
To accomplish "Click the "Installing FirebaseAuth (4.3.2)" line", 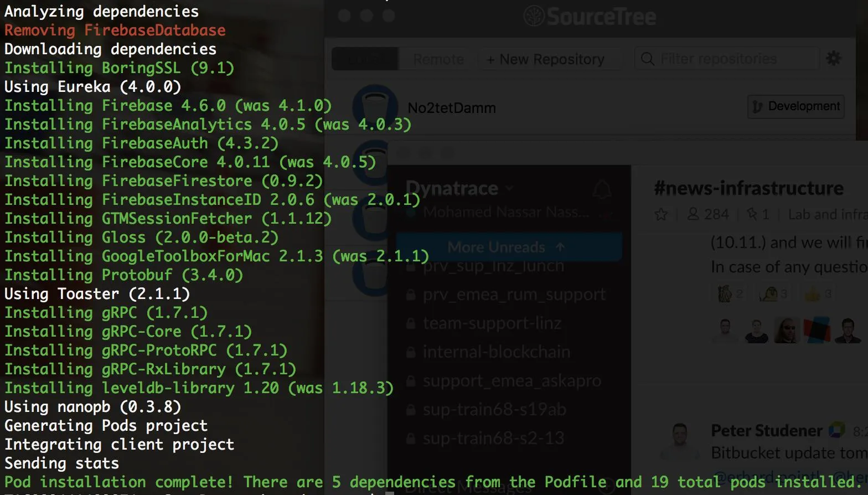I will pos(141,143).
